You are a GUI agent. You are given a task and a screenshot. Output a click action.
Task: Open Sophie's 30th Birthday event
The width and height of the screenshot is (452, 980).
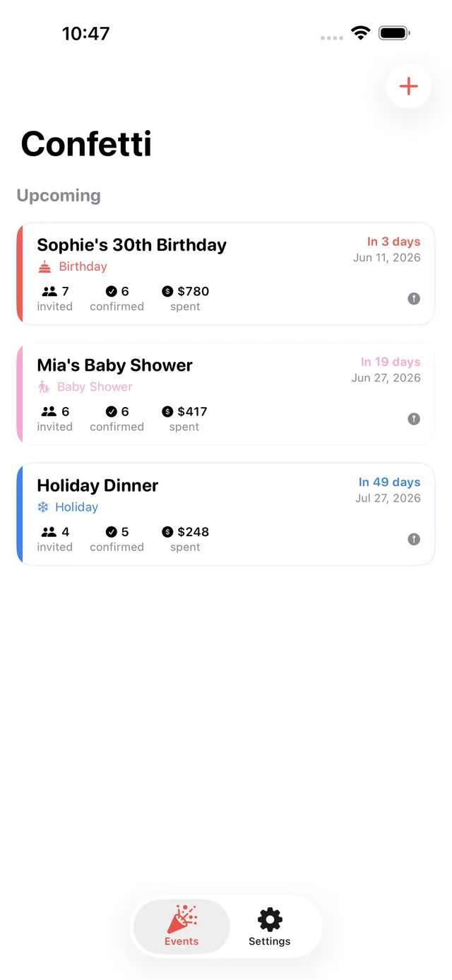click(x=225, y=273)
